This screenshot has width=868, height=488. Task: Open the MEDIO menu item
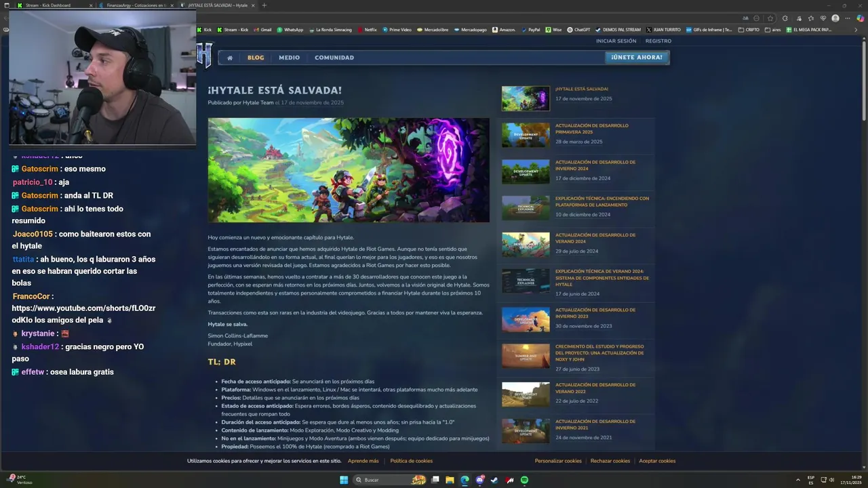[289, 58]
